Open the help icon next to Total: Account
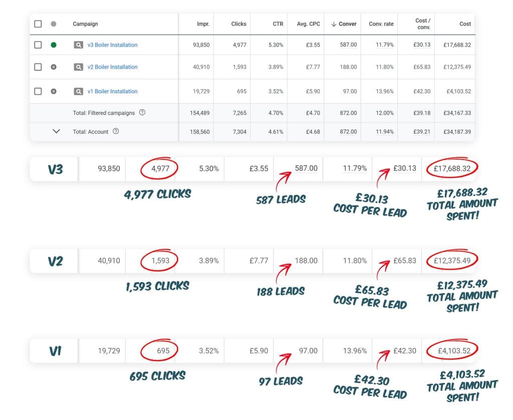This screenshot has width=513, height=420. [x=116, y=131]
